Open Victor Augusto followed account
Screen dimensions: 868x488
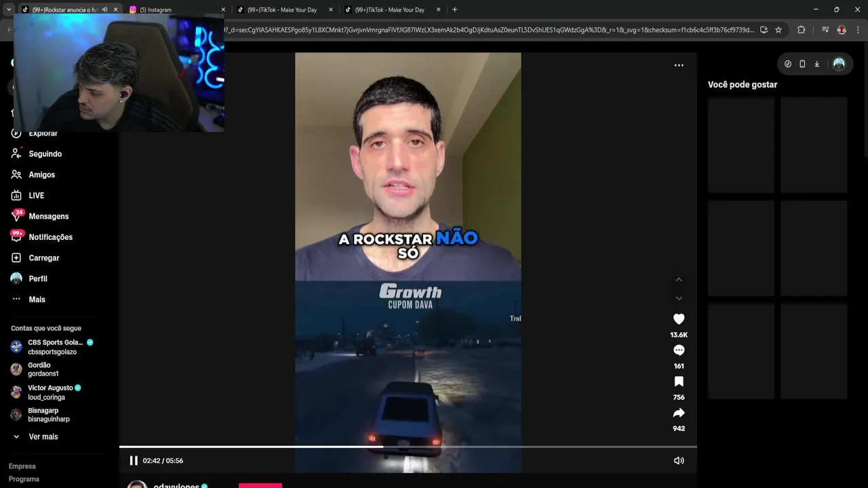[x=47, y=392]
